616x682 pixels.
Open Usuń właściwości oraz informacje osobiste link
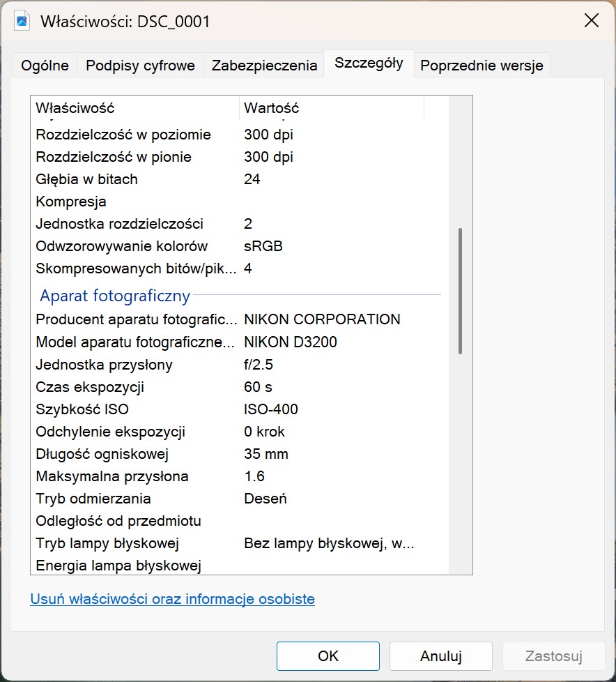click(172, 599)
